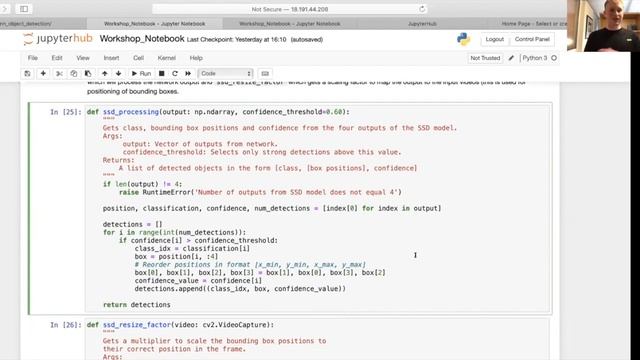Click the jupyterhub logo
Viewport: 640px width, 360px height.
(x=58, y=39)
